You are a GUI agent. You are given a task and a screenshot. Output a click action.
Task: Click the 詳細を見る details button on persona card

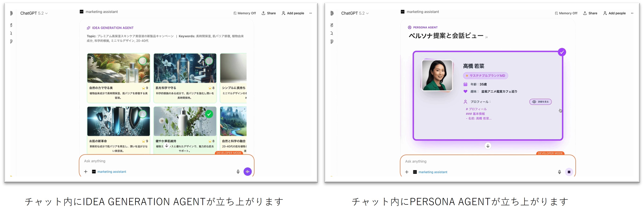tap(540, 102)
